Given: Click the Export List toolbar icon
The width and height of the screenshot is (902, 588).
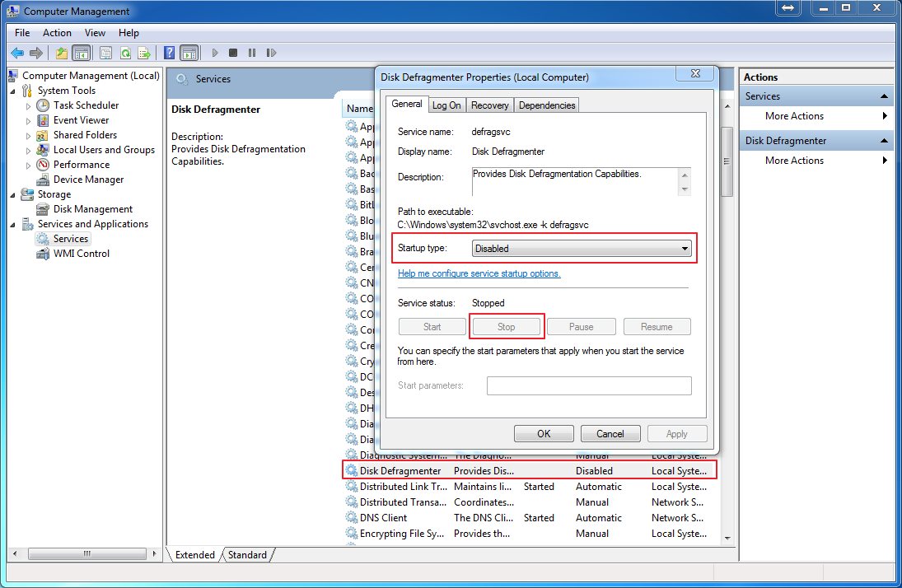Looking at the screenshot, I should click(x=144, y=53).
